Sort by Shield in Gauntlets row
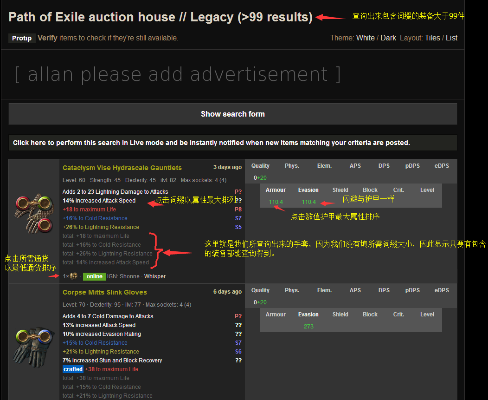The width and height of the screenshot is (488, 400). click(x=340, y=190)
